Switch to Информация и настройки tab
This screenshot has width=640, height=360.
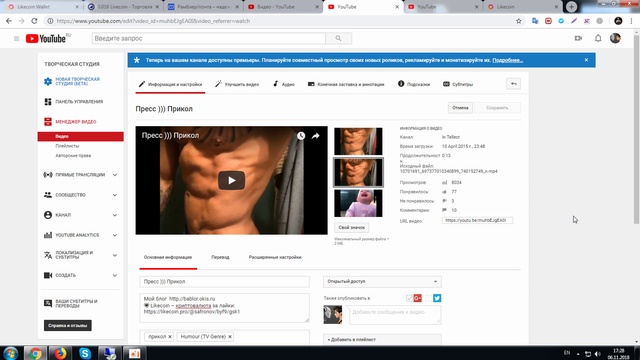pyautogui.click(x=170, y=84)
